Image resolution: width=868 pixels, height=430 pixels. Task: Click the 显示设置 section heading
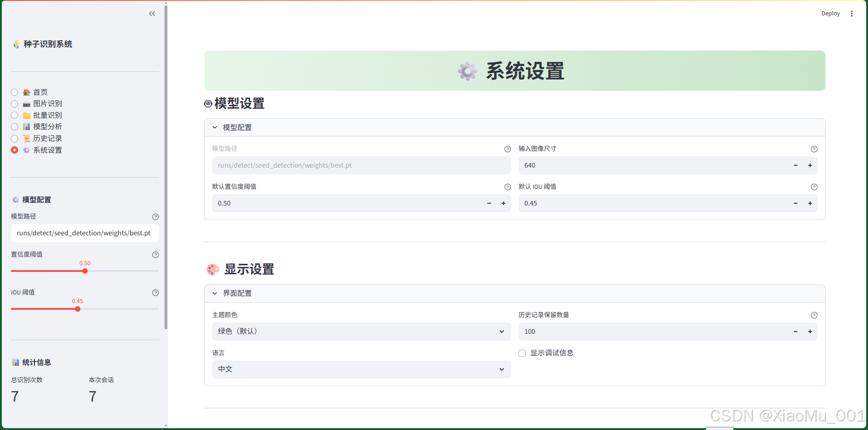coord(249,269)
